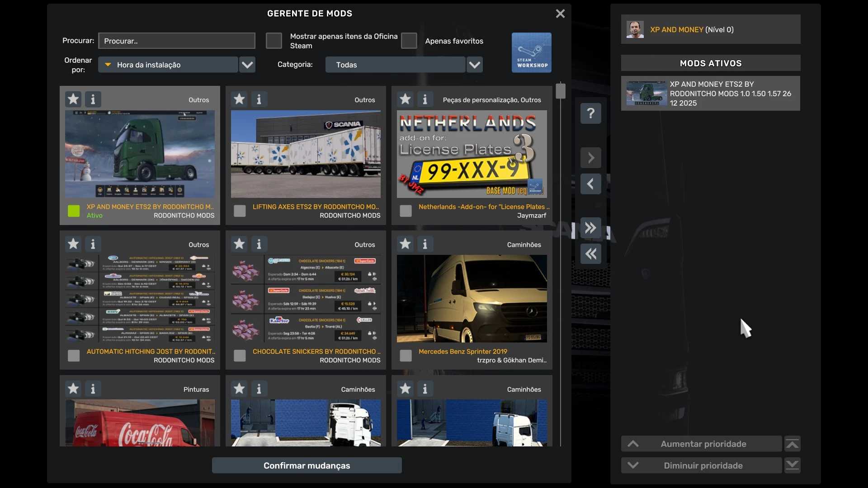
Task: Toggle sort order triangle in Ordenar field
Action: tap(108, 65)
